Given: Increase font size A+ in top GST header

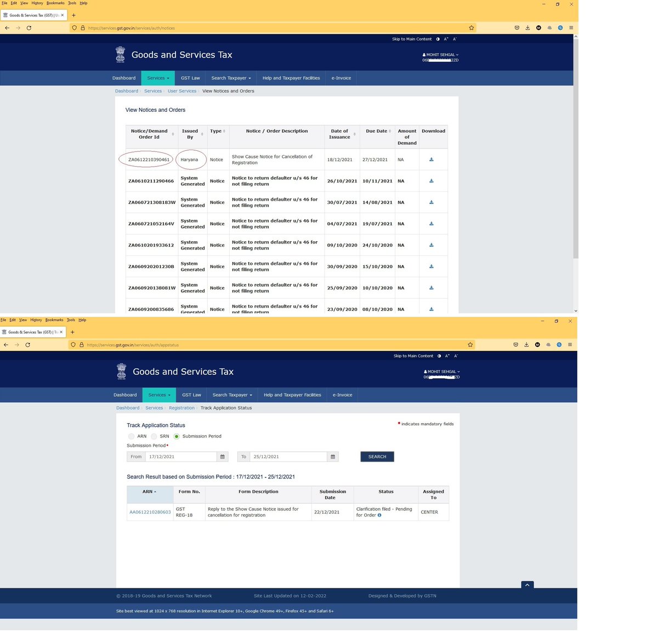Looking at the screenshot, I should (x=446, y=39).
